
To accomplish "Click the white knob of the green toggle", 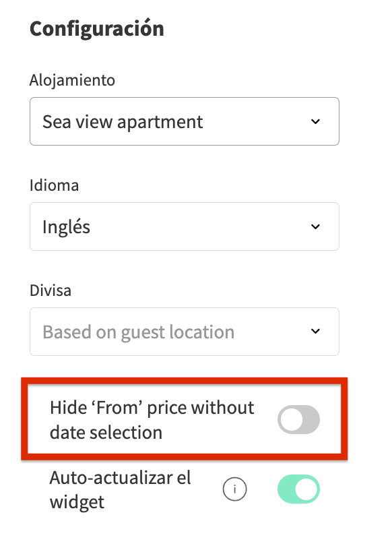I will [306, 489].
